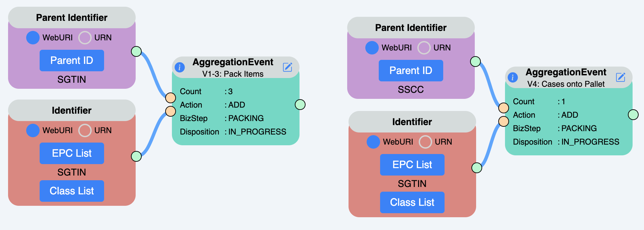Click output port of SSCC Parent Identifier node

coord(475,62)
